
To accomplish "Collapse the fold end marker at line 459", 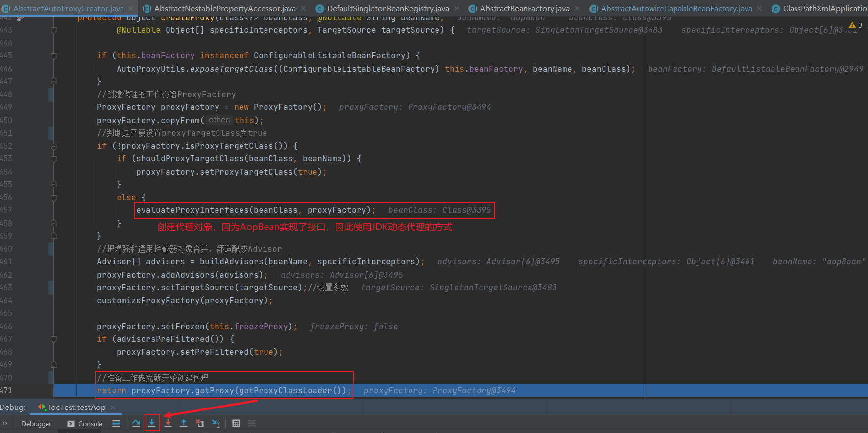I will [54, 236].
